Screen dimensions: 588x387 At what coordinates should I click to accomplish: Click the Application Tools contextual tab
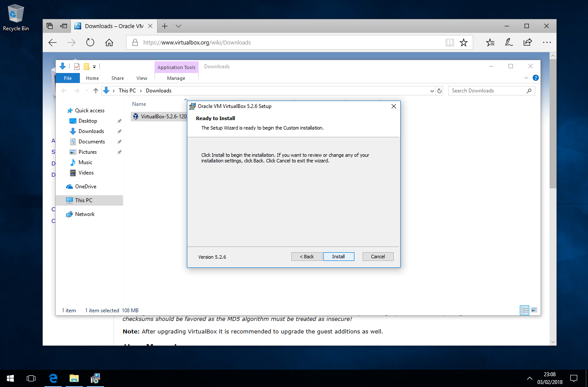pos(176,67)
